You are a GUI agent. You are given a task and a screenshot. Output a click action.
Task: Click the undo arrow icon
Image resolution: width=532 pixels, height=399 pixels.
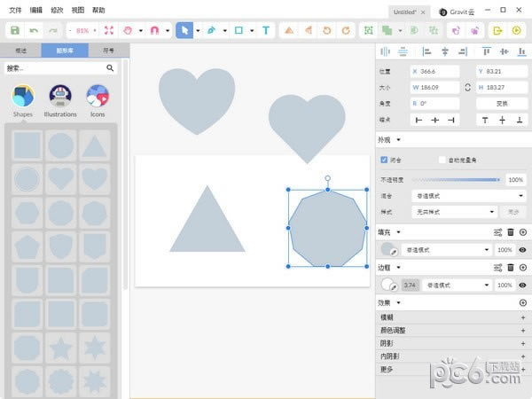tap(35, 30)
